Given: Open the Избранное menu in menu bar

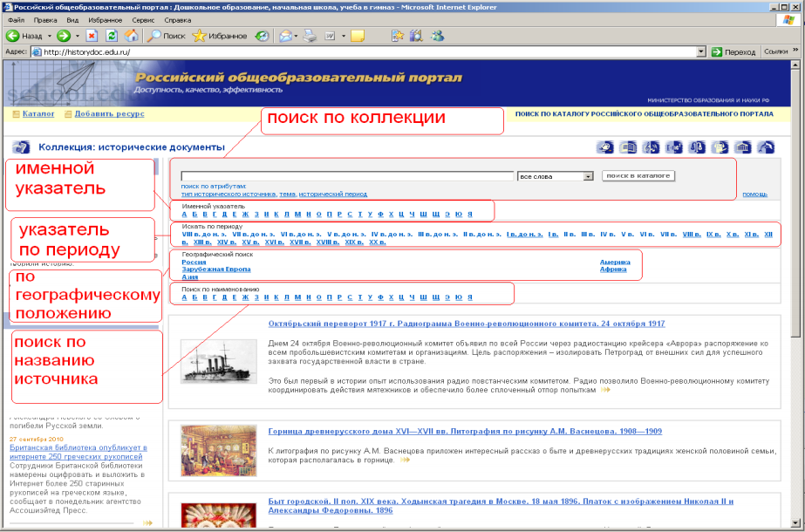Looking at the screenshot, I should [106, 20].
